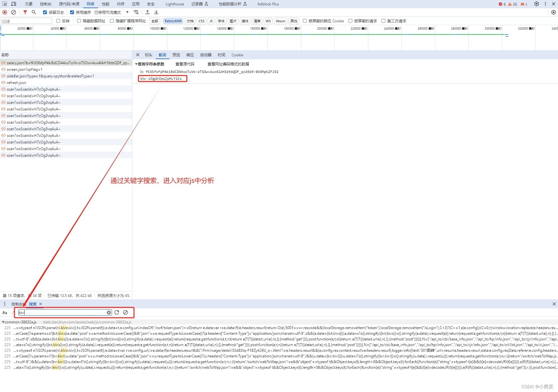This screenshot has width=558, height=392.
Task: Open the throttling mode dropdown
Action: (112, 12)
